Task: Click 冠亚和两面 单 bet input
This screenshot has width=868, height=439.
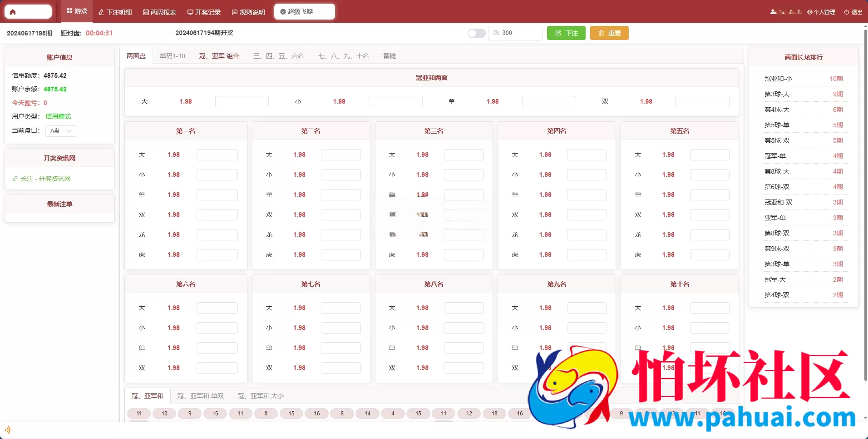Action: pos(549,101)
